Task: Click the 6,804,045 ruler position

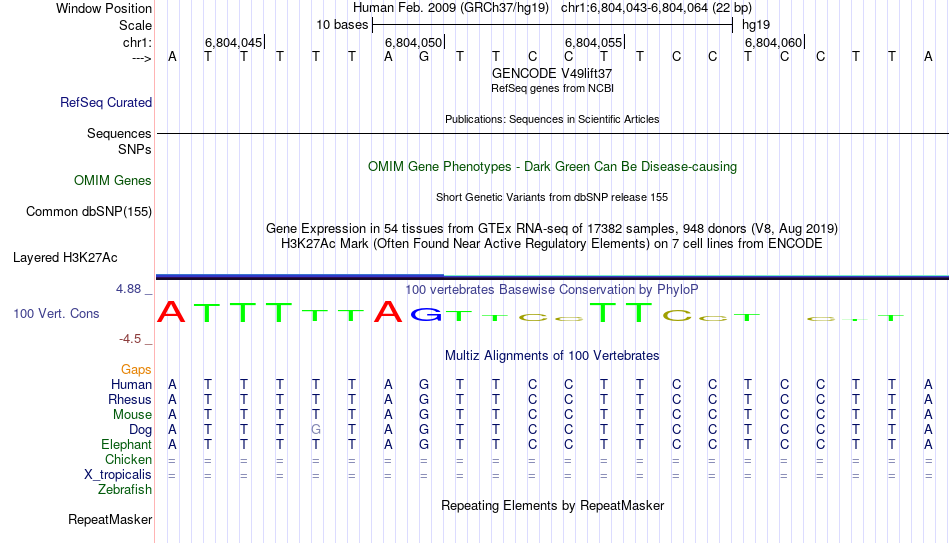Action: coord(233,42)
